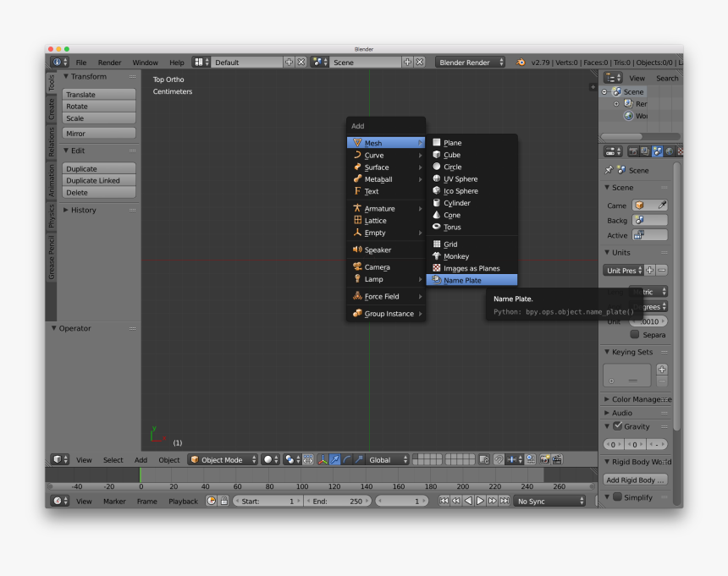Open the Degrees angle unit dropdown

click(x=648, y=306)
